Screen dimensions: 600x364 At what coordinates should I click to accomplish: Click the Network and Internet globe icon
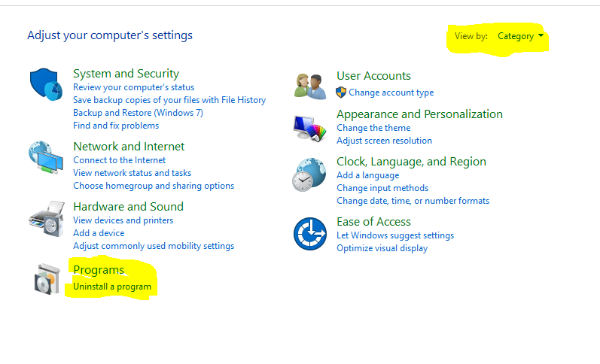click(x=46, y=157)
